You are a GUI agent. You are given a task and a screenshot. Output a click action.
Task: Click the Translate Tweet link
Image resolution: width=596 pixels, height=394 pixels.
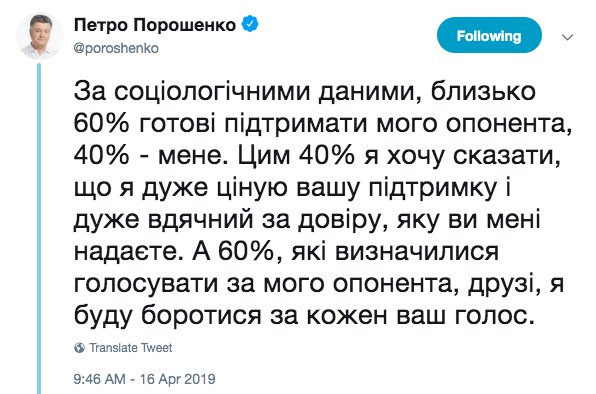tap(131, 348)
